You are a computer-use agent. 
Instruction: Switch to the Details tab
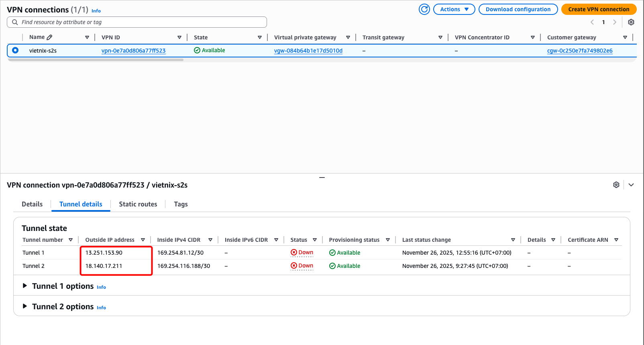tap(32, 204)
